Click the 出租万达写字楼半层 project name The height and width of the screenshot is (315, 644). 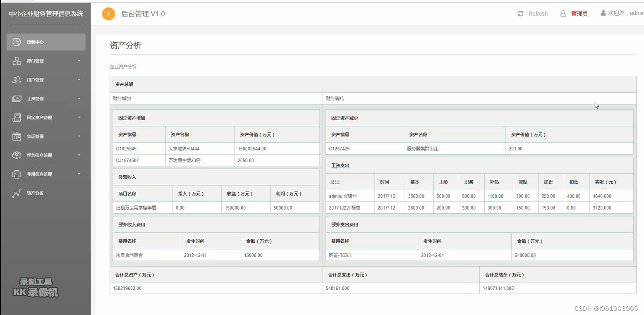coord(136,208)
